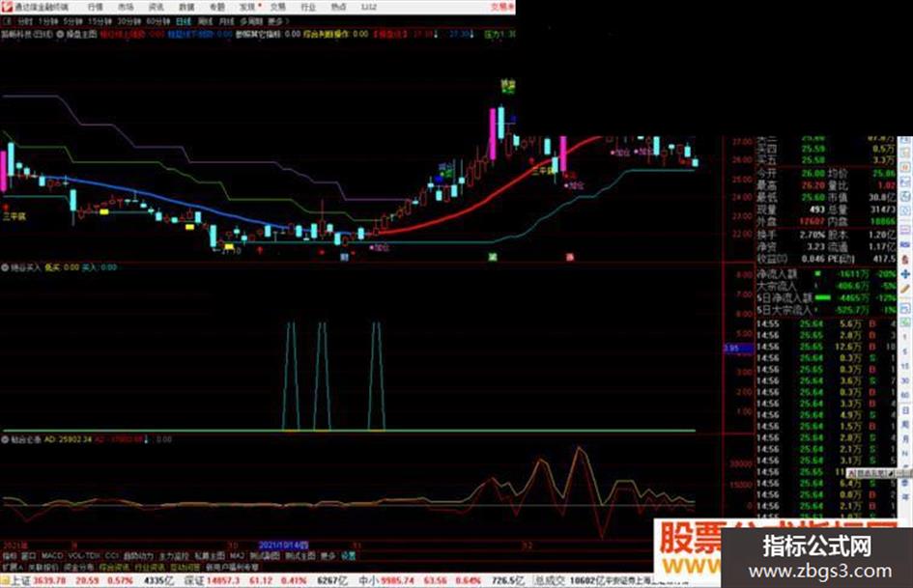Select the MA2 indicator tab
The width and height of the screenshot is (913, 588).
coord(237,556)
